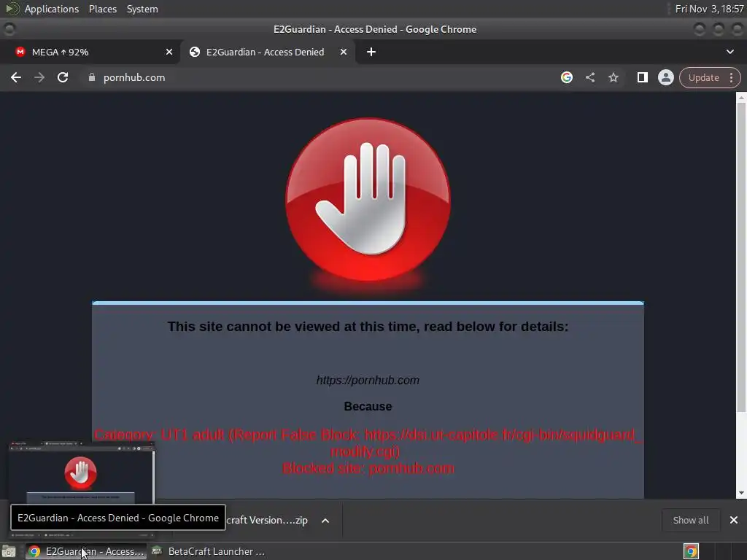Open Chrome's three-dot menu
This screenshot has height=560, width=747.
731,77
